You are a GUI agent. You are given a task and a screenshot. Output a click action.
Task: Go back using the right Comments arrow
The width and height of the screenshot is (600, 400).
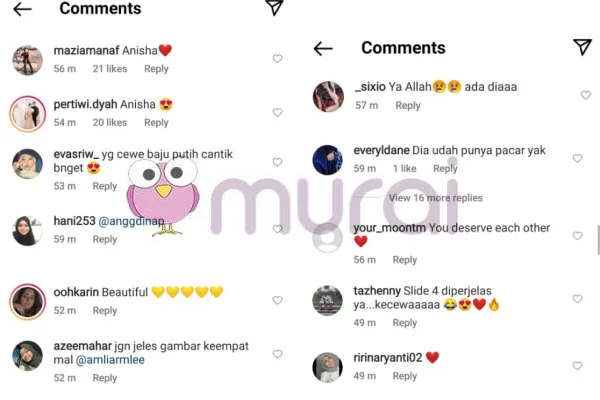tap(323, 49)
